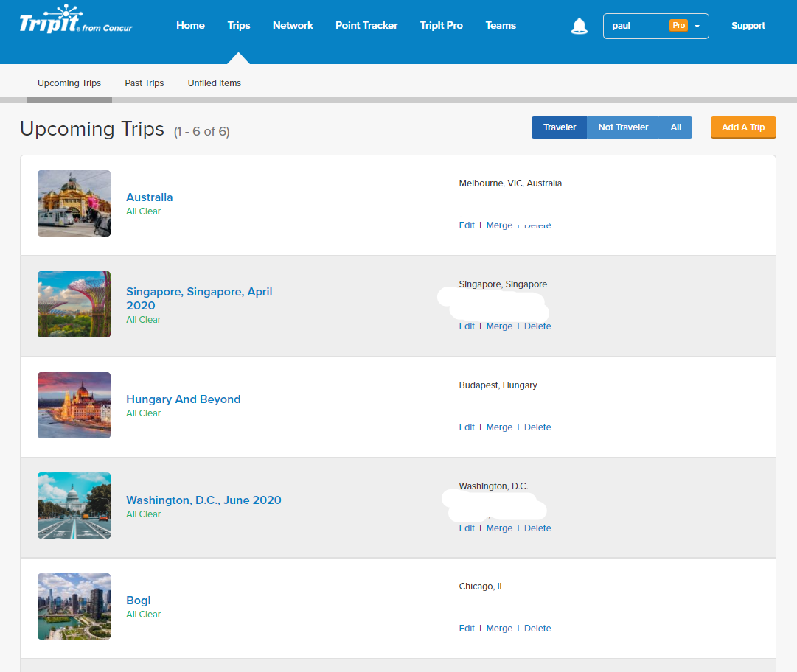The height and width of the screenshot is (672, 797).
Task: Open Point Tracker in the navigation
Action: click(x=366, y=25)
